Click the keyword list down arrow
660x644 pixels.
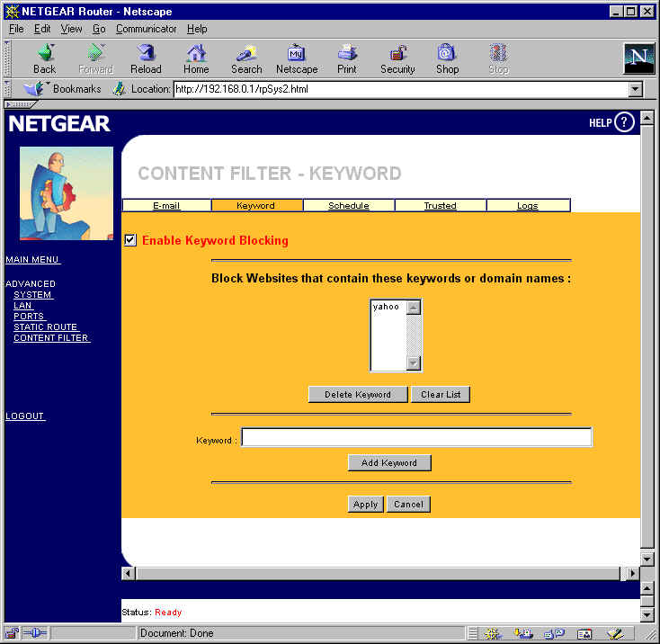(x=414, y=362)
